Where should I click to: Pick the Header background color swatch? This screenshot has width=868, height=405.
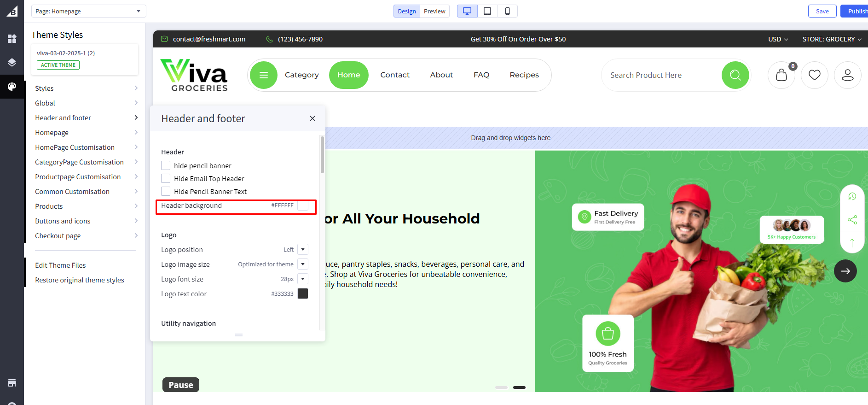pyautogui.click(x=303, y=205)
